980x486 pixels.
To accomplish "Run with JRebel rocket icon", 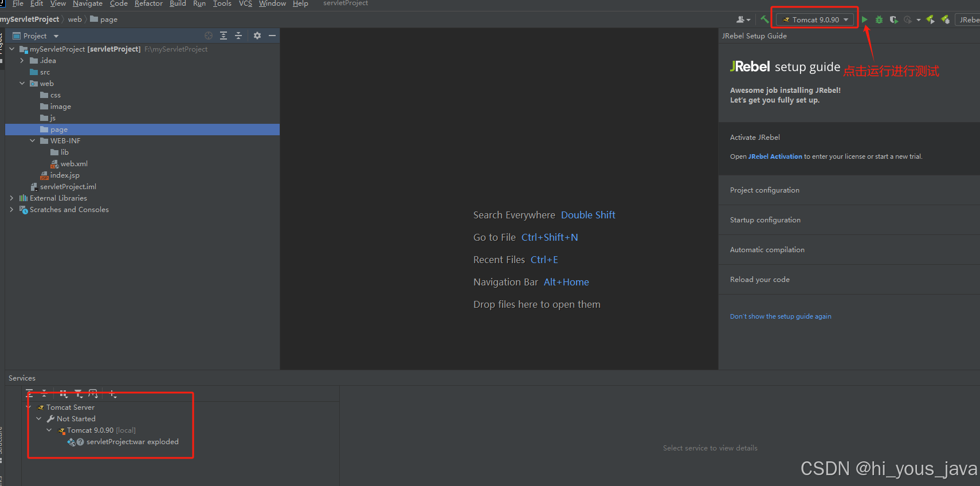I will [x=930, y=19].
